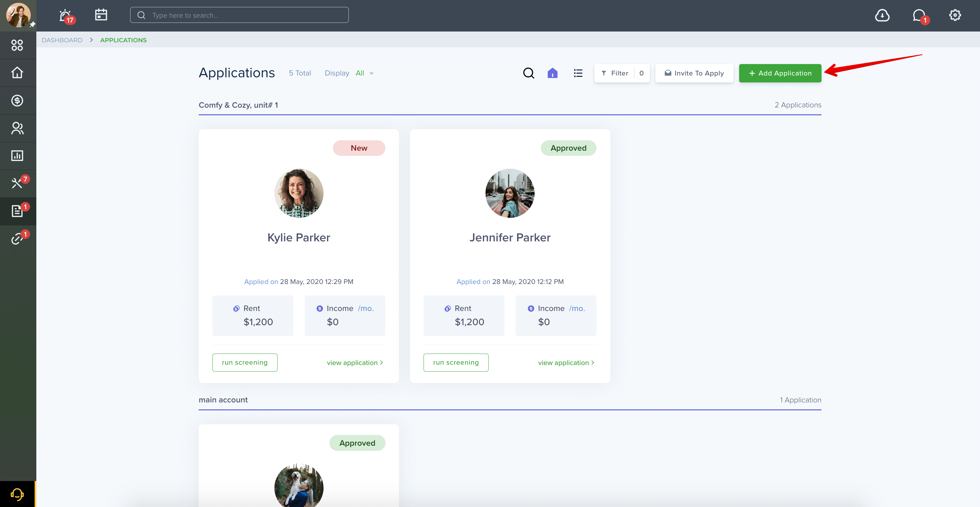The image size is (980, 507).
Task: Click Jennifer Parker's Rent $1,200 box
Action: click(x=464, y=316)
